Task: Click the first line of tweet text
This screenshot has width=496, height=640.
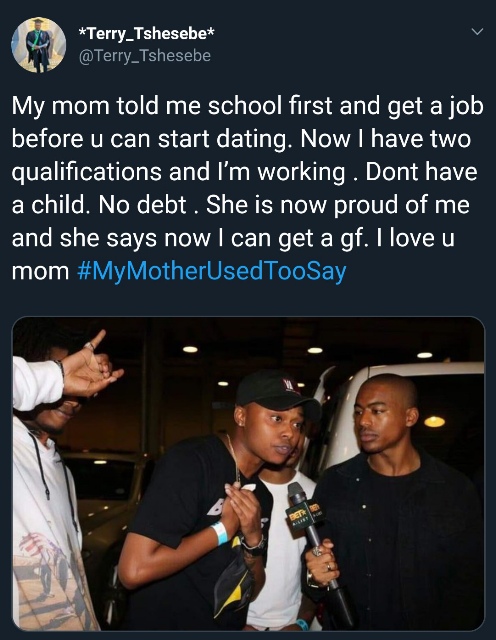Action: coord(247,106)
